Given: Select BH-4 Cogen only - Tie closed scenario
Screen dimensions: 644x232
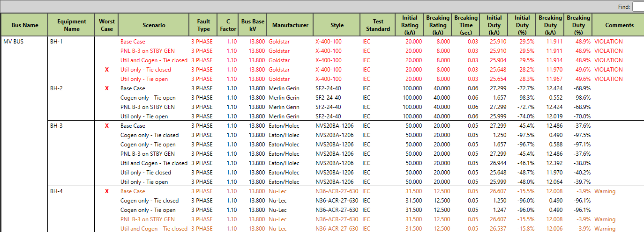Looking at the screenshot, I should pos(150,201).
